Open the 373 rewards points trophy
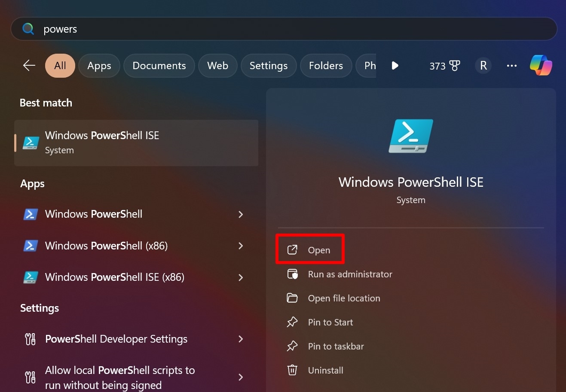 (445, 66)
